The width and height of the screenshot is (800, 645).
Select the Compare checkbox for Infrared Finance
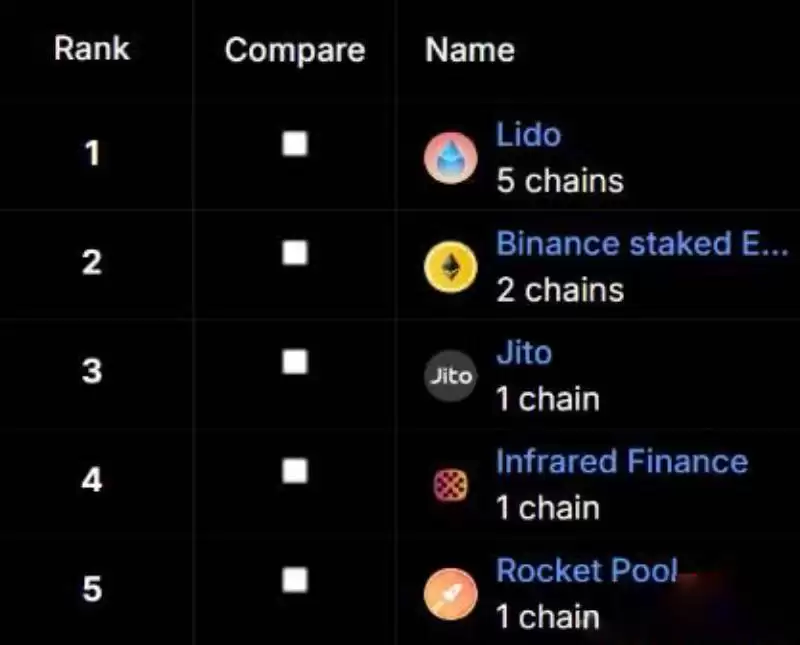coord(295,470)
